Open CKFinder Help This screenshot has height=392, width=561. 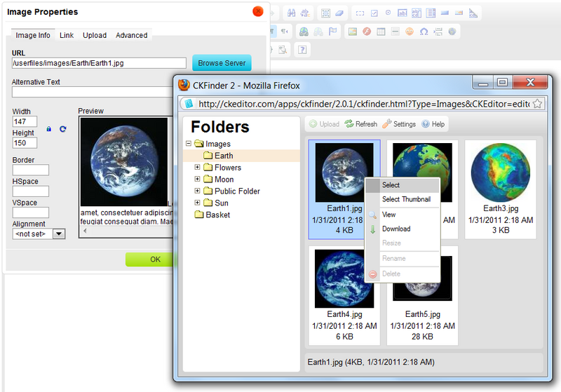[x=433, y=124]
